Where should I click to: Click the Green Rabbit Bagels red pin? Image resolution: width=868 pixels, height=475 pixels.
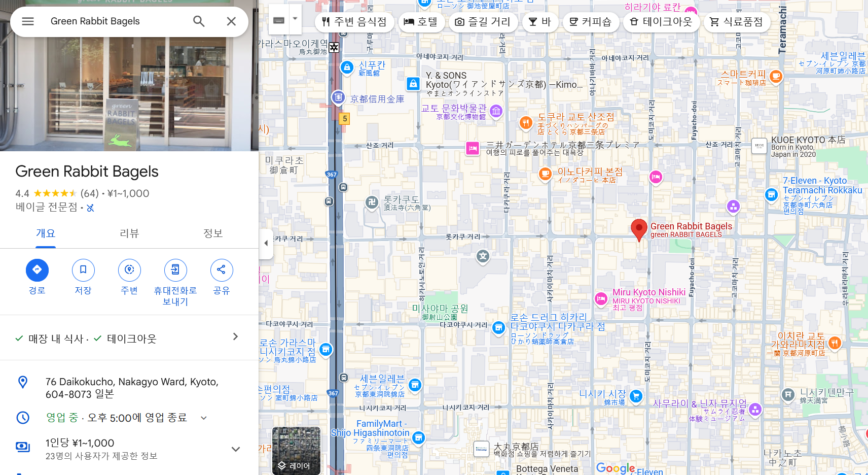pos(639,229)
